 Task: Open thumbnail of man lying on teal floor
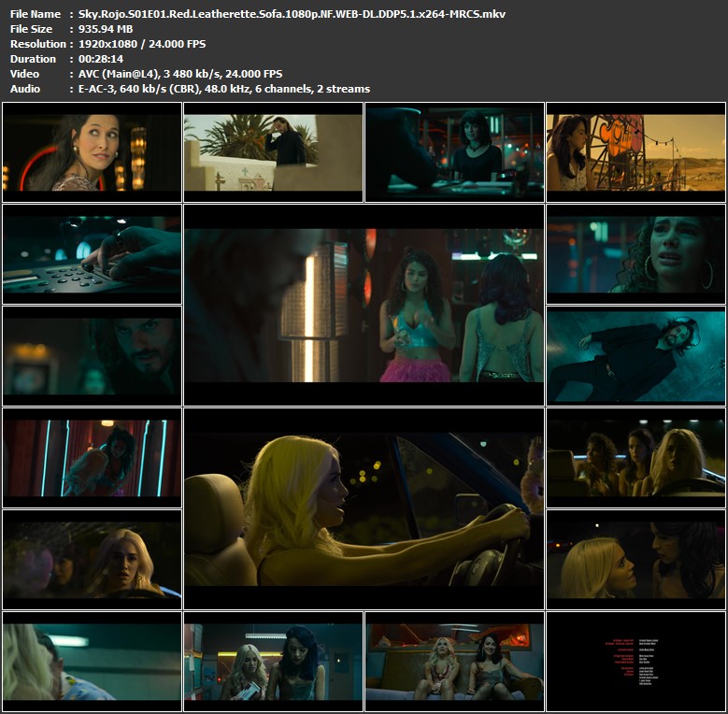pos(635,356)
